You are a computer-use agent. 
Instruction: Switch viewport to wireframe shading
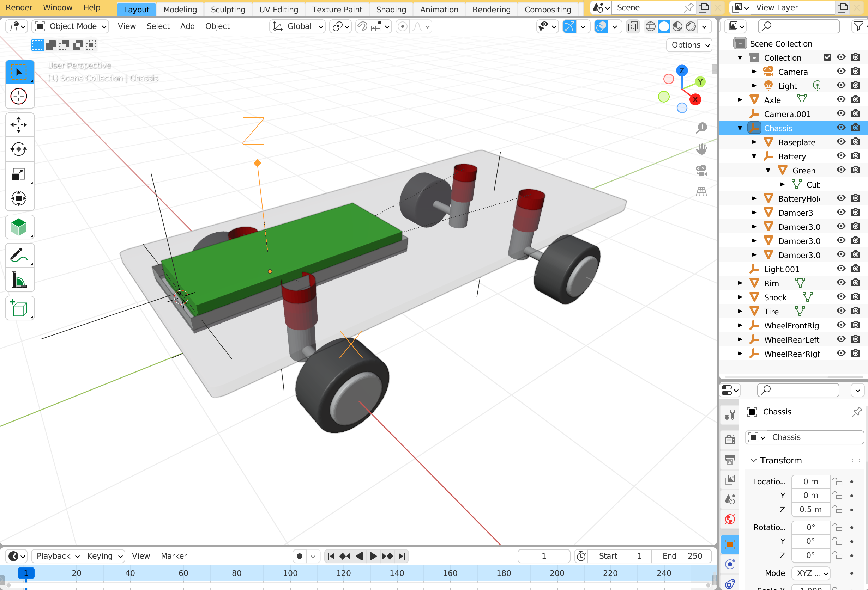point(650,26)
